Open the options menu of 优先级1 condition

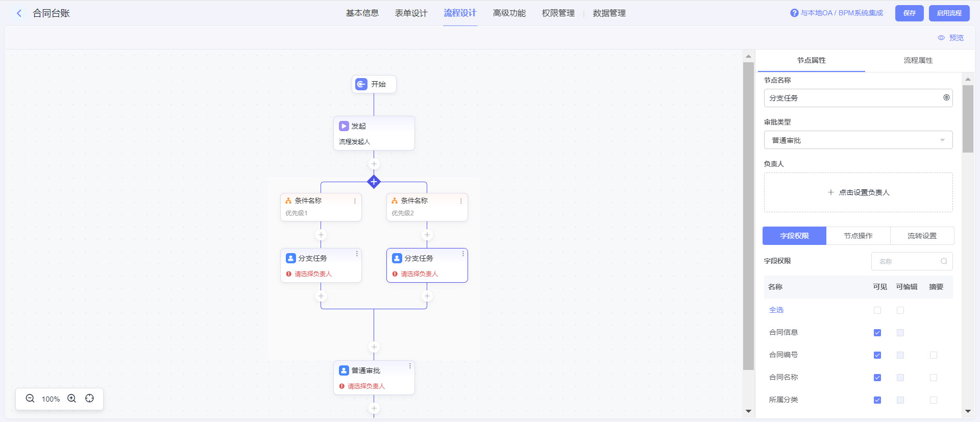tap(355, 201)
